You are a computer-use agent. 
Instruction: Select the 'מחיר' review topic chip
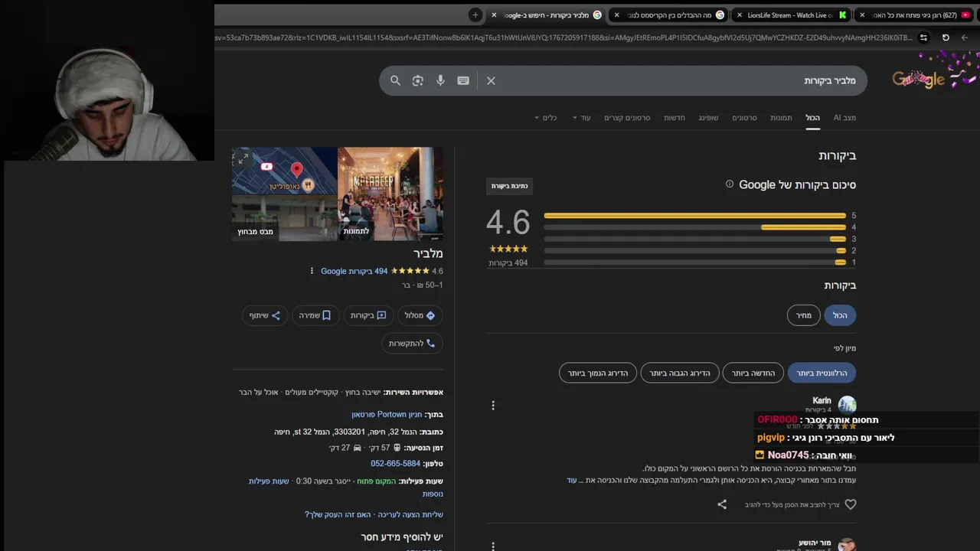pos(803,315)
